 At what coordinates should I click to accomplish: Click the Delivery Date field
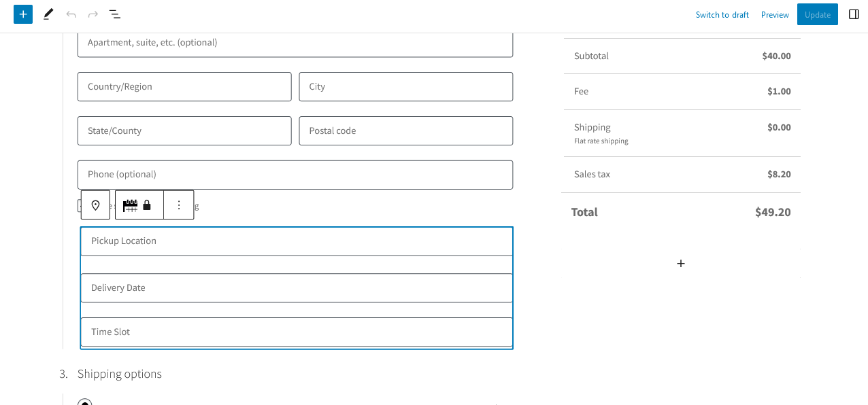tap(297, 288)
